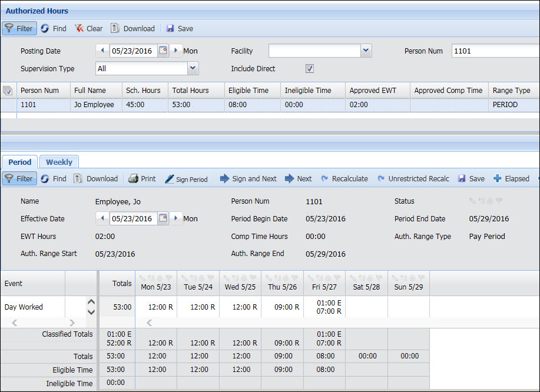540x392 pixels.
Task: Click the Sign Period pen icon
Action: point(170,179)
